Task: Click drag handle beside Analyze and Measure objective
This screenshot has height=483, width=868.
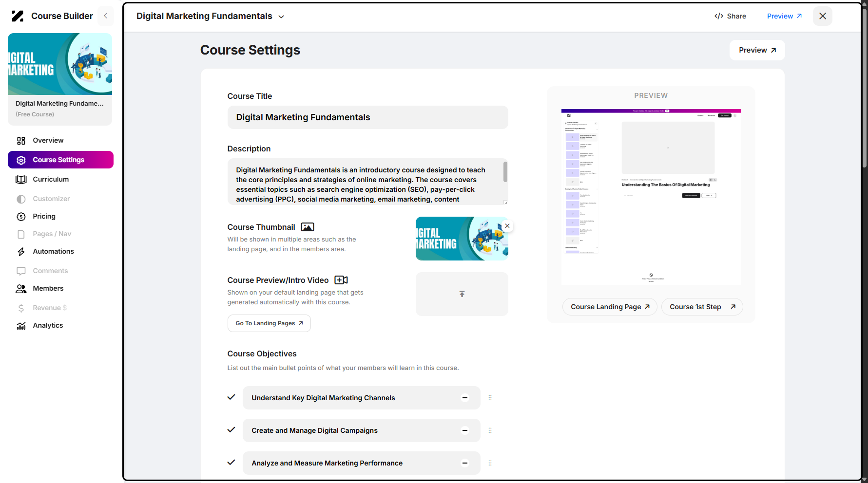Action: point(490,463)
